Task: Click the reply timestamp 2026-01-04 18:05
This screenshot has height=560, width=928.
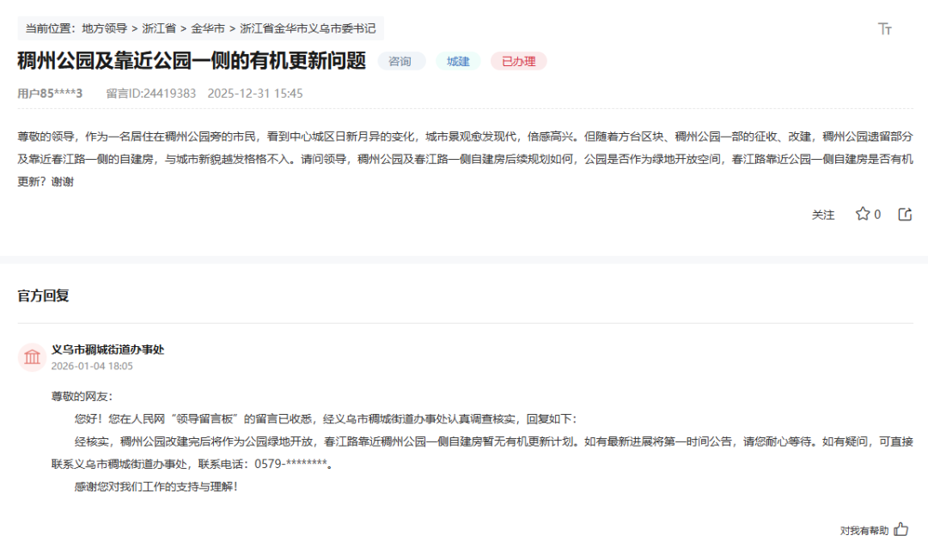Action: [x=92, y=366]
